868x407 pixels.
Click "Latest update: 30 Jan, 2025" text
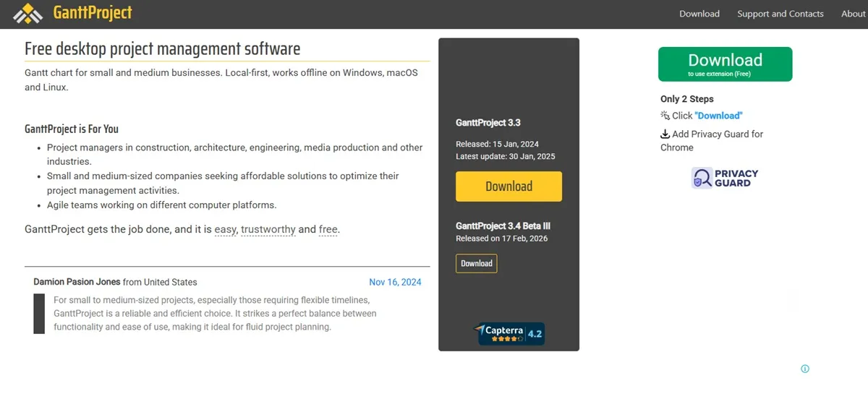coord(506,156)
